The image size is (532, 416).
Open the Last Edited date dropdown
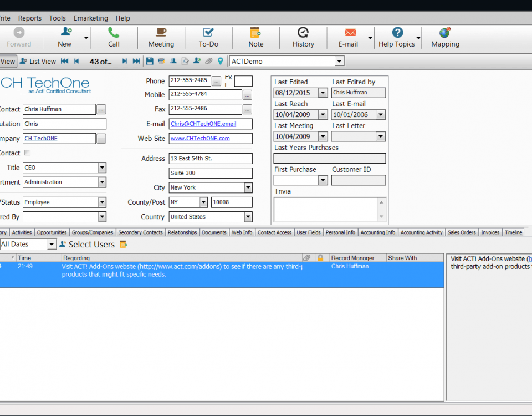tap(323, 93)
